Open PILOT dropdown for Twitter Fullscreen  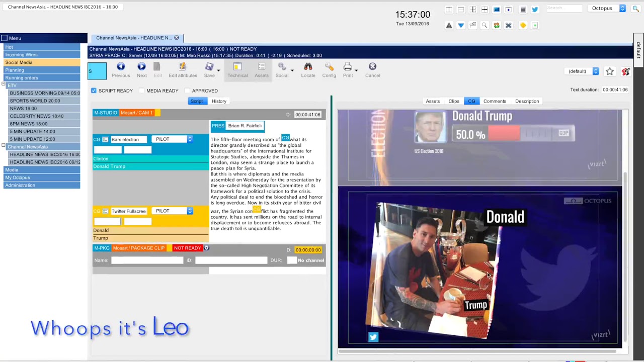(x=172, y=211)
